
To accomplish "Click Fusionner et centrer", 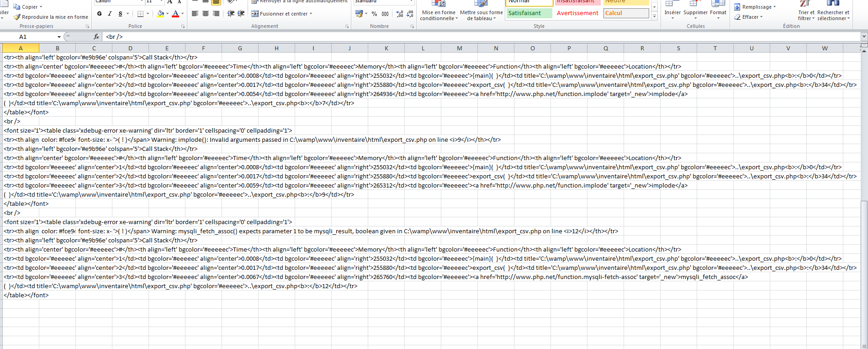I will (280, 14).
